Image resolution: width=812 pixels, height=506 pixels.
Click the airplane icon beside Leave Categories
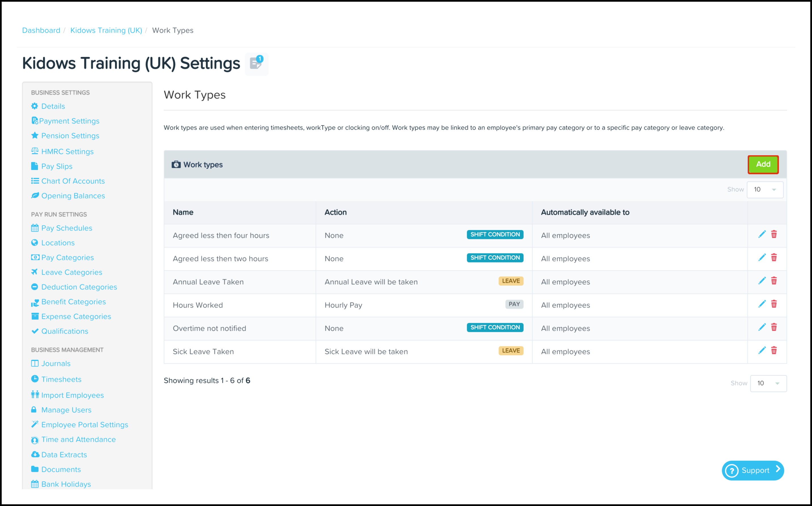click(35, 272)
